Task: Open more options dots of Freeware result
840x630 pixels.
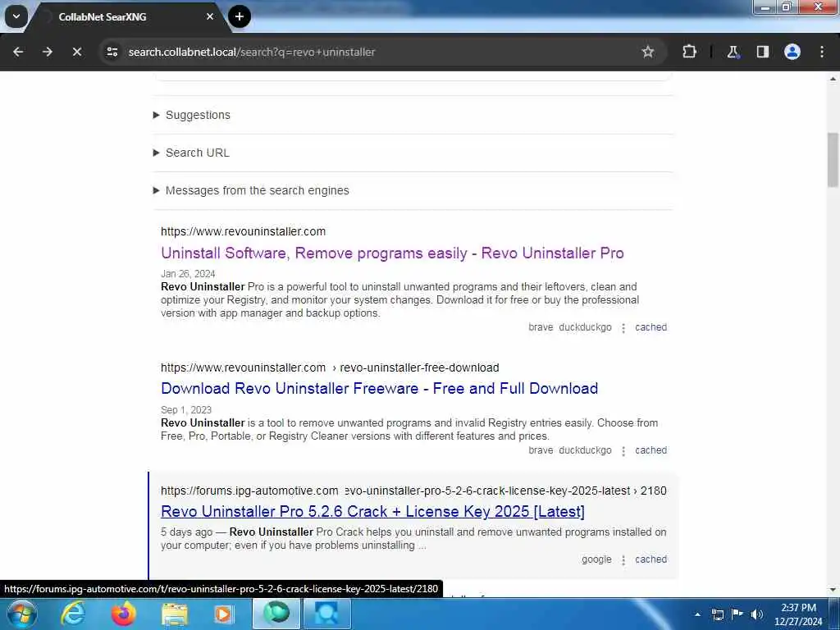Action: point(623,451)
